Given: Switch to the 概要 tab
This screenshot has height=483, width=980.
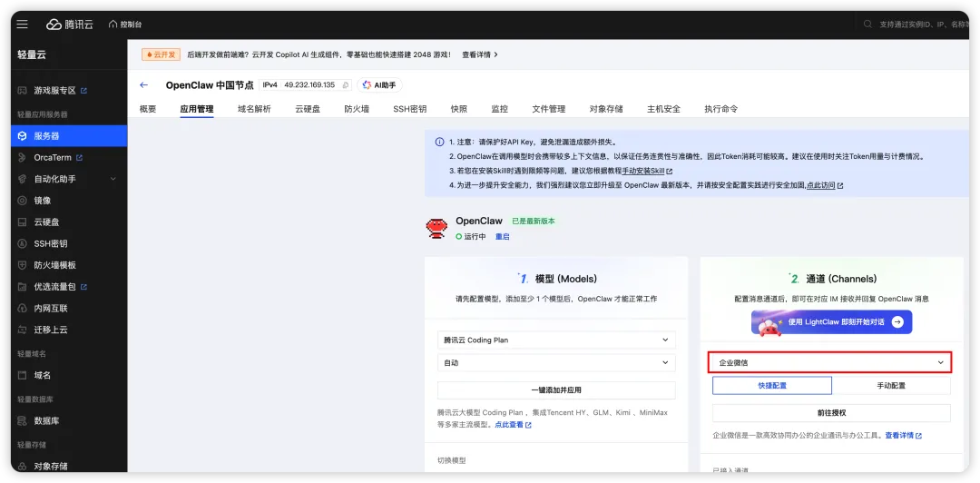Looking at the screenshot, I should pos(148,109).
